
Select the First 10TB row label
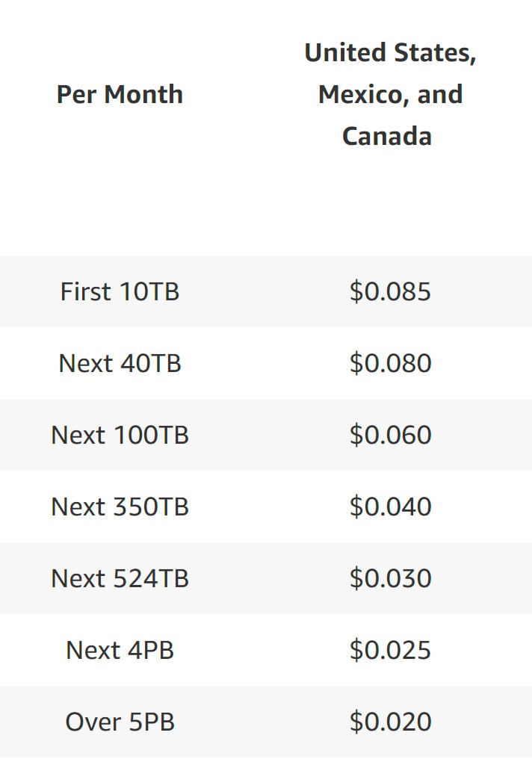120,291
